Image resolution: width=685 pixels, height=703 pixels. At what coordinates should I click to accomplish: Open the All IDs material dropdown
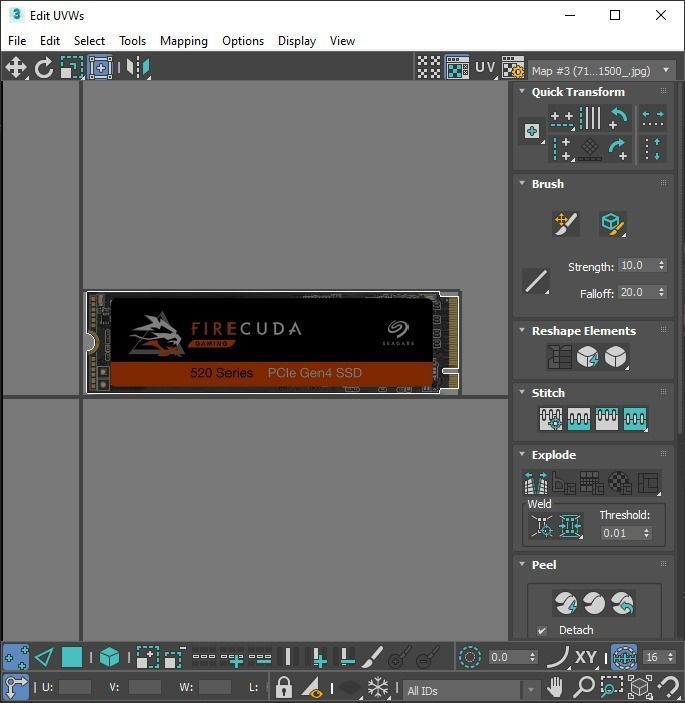click(471, 690)
